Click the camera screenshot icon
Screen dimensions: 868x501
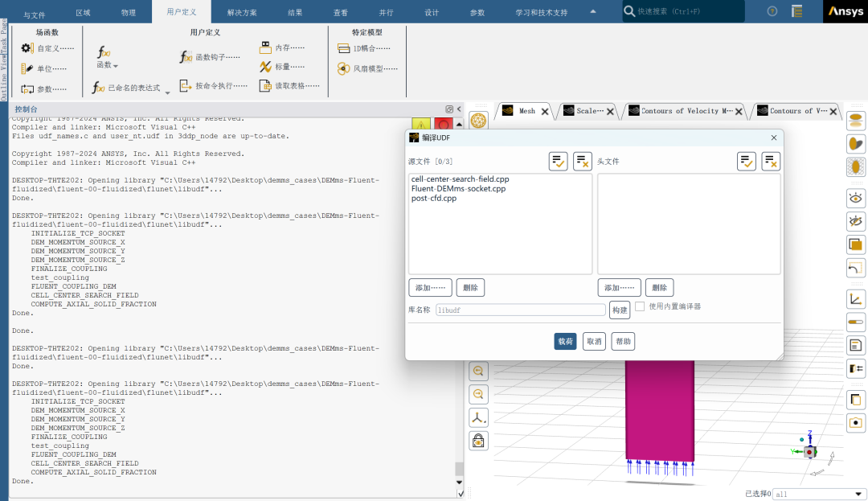pyautogui.click(x=856, y=422)
